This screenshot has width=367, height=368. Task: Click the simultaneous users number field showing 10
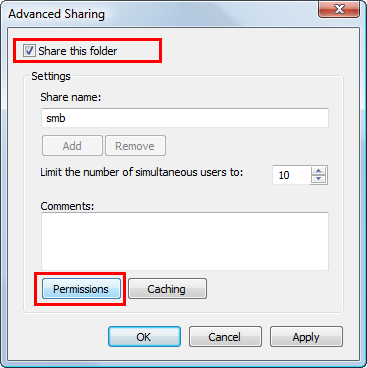[x=292, y=175]
